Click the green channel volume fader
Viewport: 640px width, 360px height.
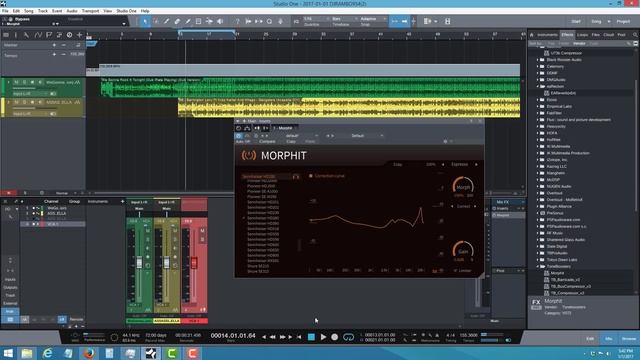(139, 262)
